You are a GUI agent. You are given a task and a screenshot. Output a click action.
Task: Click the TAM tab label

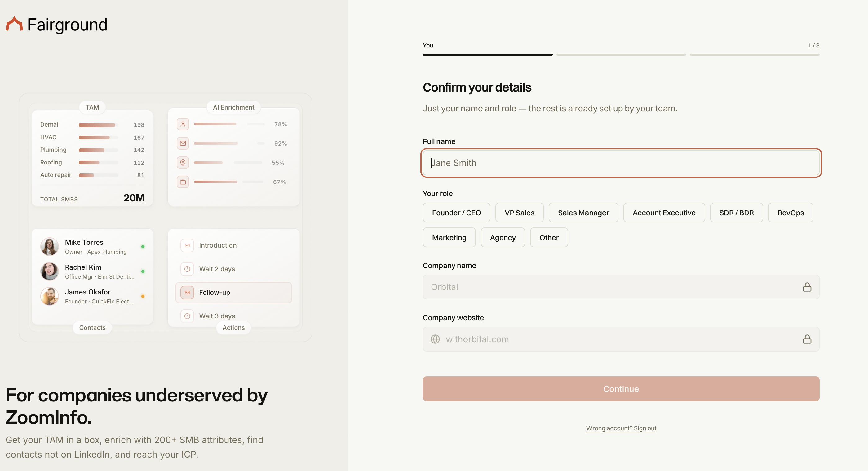click(x=92, y=107)
